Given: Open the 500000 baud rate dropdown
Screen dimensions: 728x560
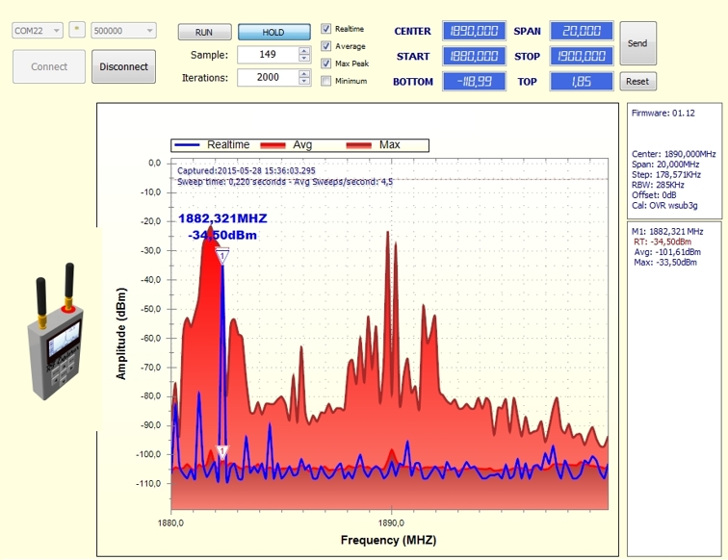Looking at the screenshot, I should click(x=123, y=31).
